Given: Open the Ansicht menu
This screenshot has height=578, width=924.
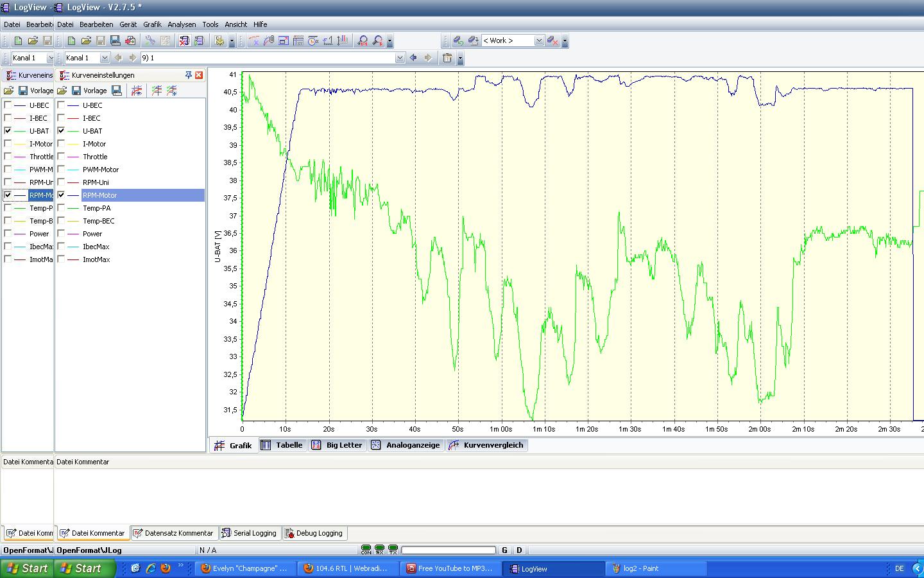Looking at the screenshot, I should point(235,24).
